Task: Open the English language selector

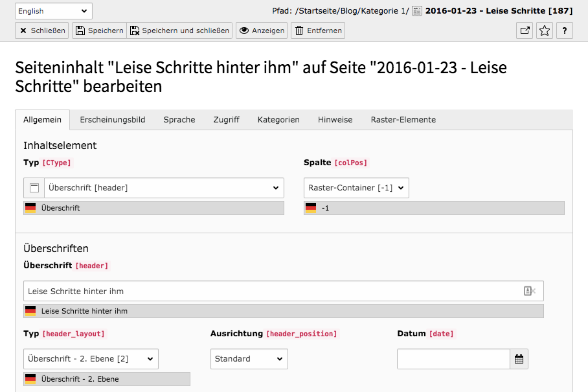Action: [x=53, y=10]
